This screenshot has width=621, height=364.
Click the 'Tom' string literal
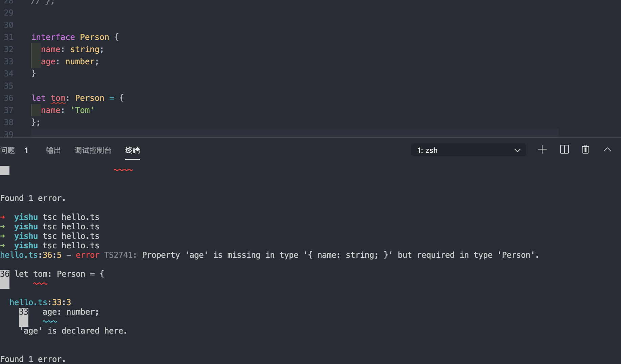82,110
